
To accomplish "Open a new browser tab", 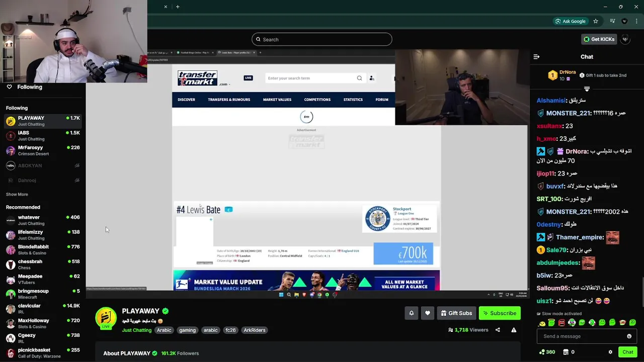I will pyautogui.click(x=178, y=7).
